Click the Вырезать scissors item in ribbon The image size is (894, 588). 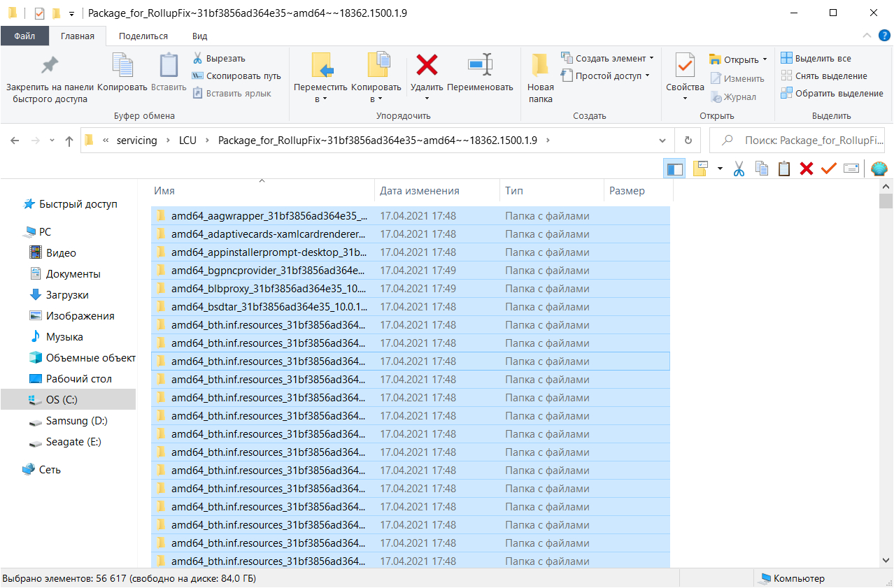pos(219,59)
